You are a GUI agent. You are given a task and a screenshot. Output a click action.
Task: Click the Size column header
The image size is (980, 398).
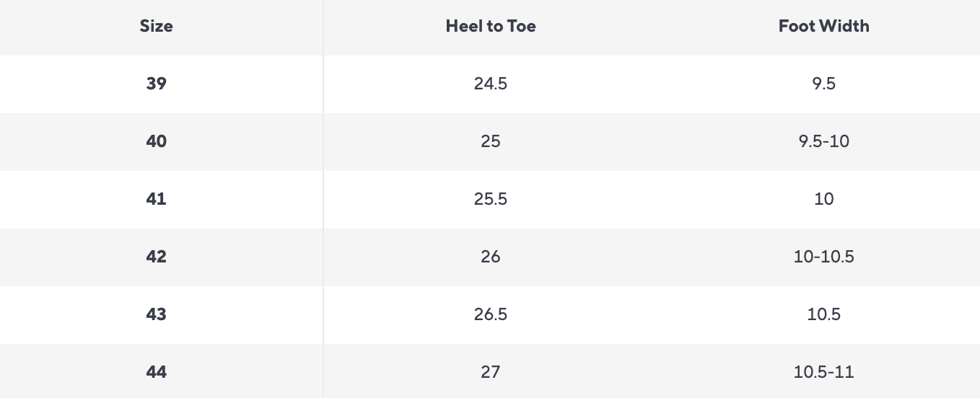coord(156,27)
